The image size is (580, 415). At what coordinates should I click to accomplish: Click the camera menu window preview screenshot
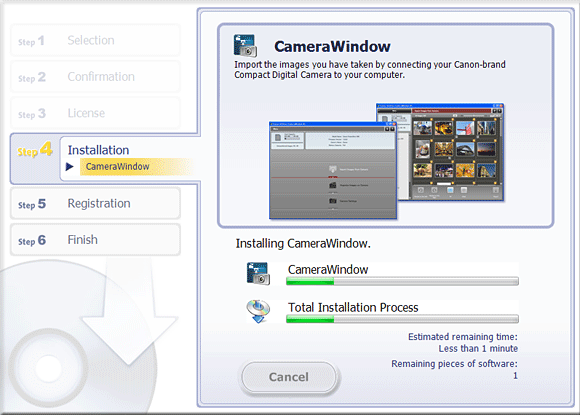point(333,170)
